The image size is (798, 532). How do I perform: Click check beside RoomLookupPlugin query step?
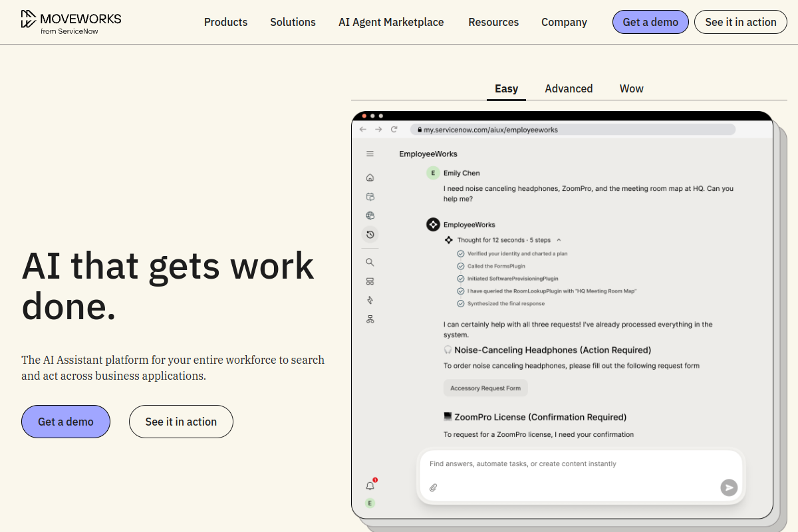coord(461,291)
